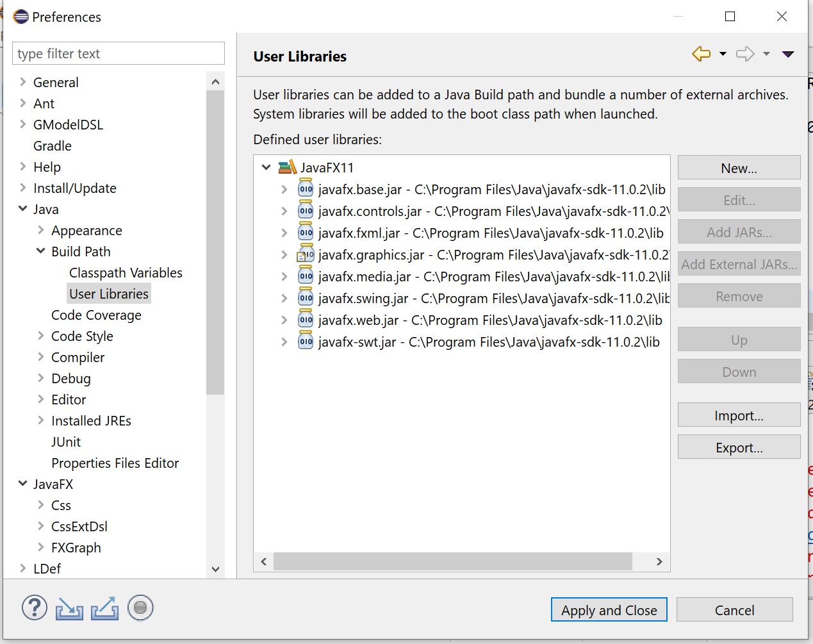Select the javafx.graphics.jar file icon
The image size is (813, 644).
click(306, 255)
